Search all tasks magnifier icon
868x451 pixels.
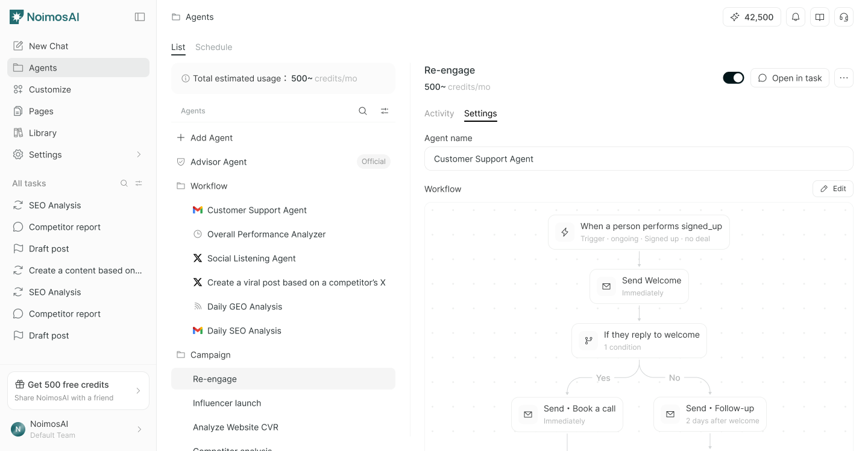coord(124,183)
